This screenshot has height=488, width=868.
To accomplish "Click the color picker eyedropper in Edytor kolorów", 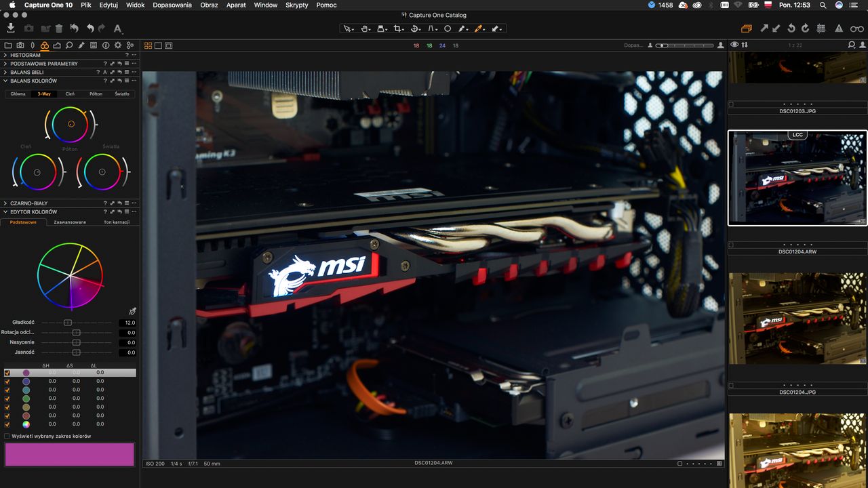I will (x=132, y=310).
